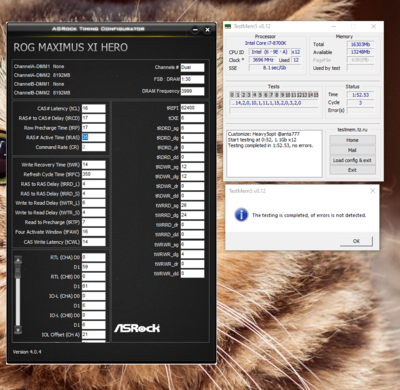The width and height of the screenshot is (400, 390).
Task: Select the Refresh Cycle Time (tRFC) field
Action: pos(94,174)
